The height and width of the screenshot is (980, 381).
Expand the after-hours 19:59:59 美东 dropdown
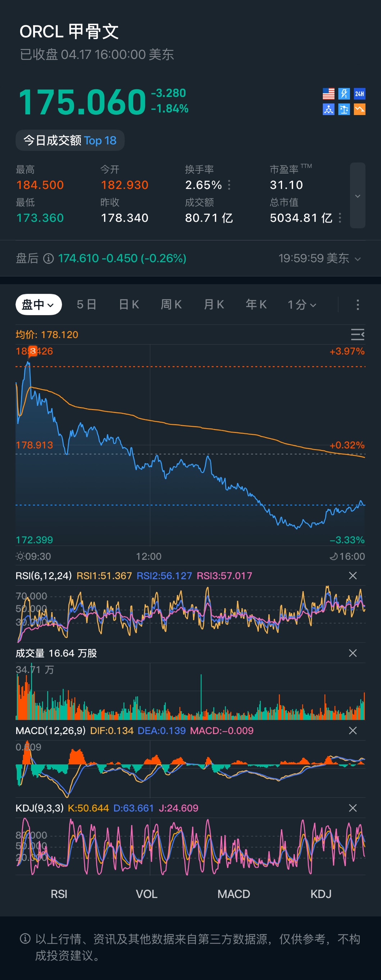coord(320,259)
